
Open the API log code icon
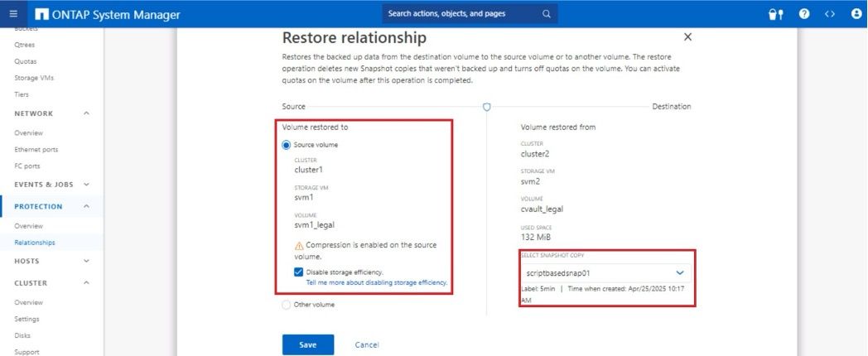tap(829, 14)
